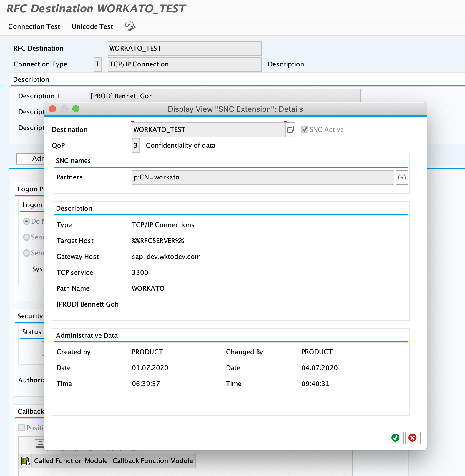Click the display/change glasses-pencil toolbar icon
Screen dimensions: 465x476
coord(130,26)
